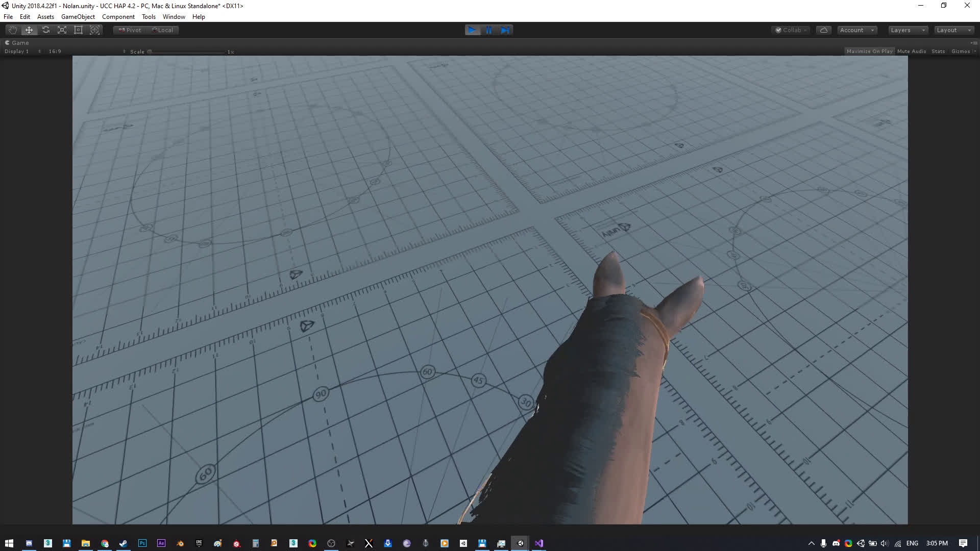Stop play mode with Play button
The width and height of the screenshot is (980, 551).
(x=473, y=30)
